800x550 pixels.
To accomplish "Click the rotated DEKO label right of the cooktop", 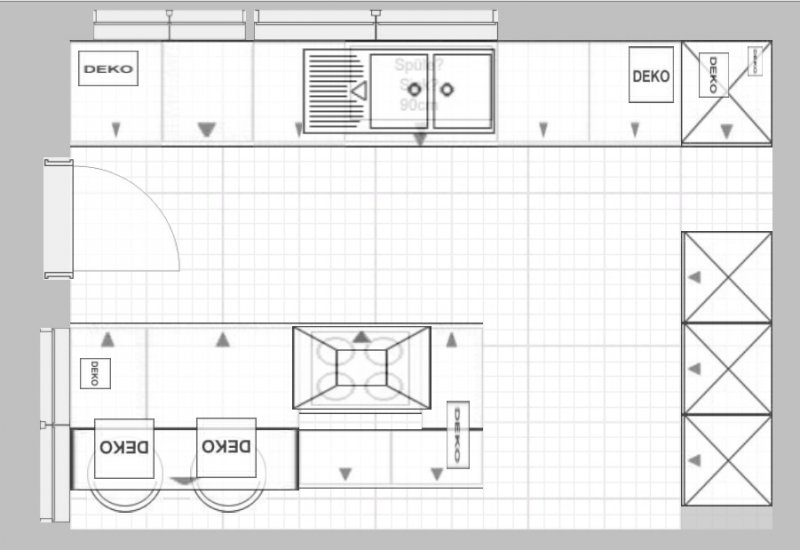I will 458,434.
